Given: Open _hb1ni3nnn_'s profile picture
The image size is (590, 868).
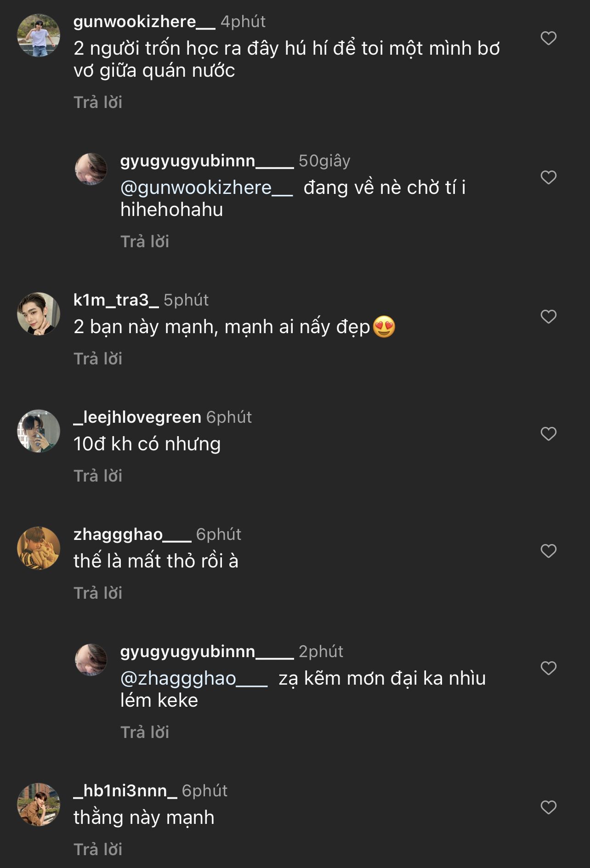Looking at the screenshot, I should (x=39, y=805).
